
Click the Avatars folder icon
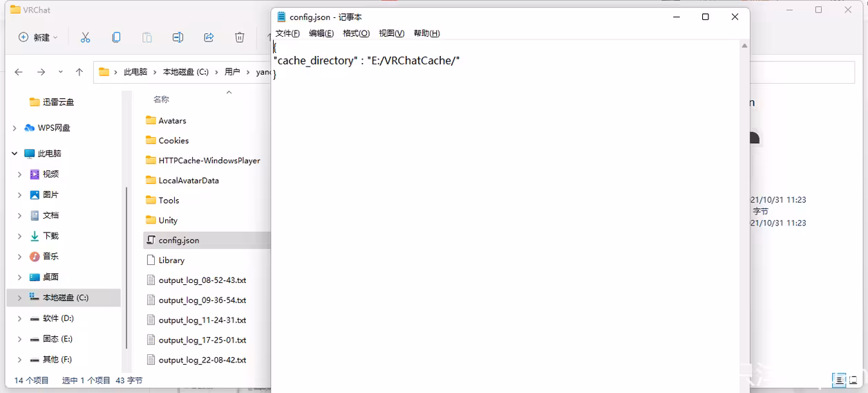(151, 120)
